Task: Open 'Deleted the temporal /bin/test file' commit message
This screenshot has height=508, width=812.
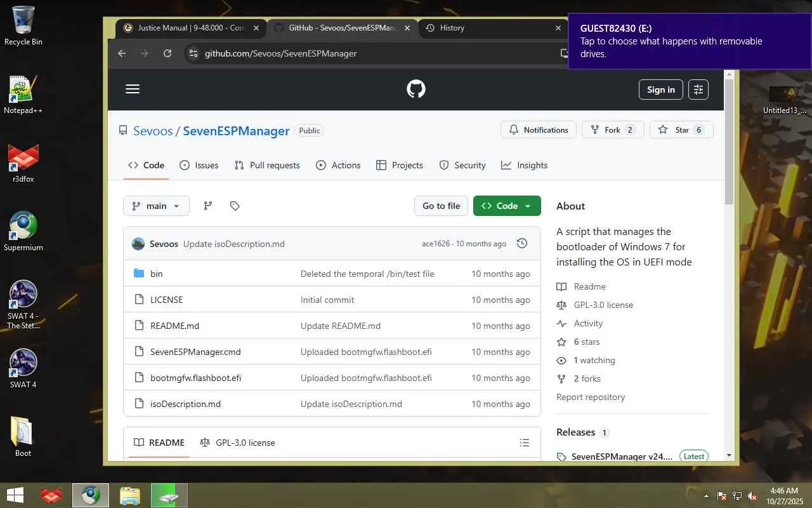Action: (x=367, y=274)
